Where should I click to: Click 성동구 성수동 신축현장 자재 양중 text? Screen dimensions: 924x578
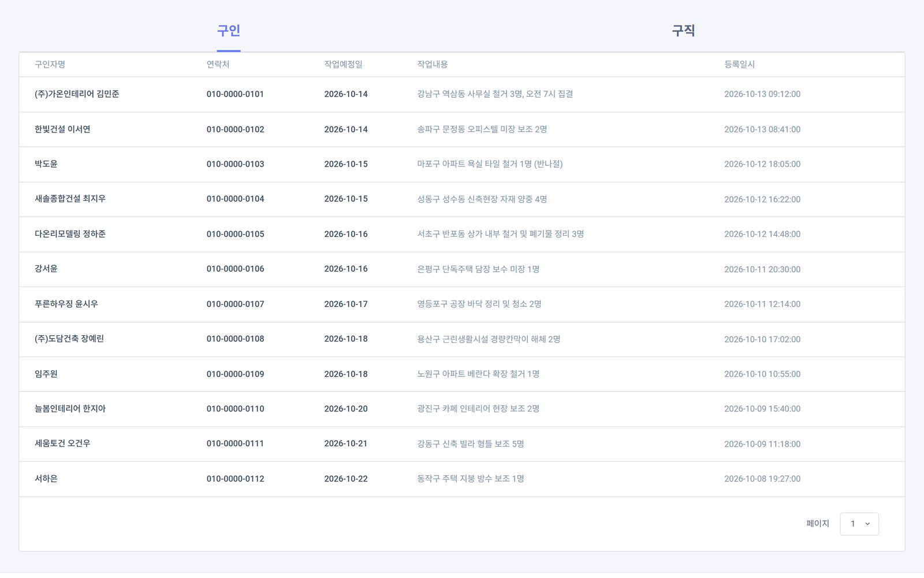[x=482, y=199]
